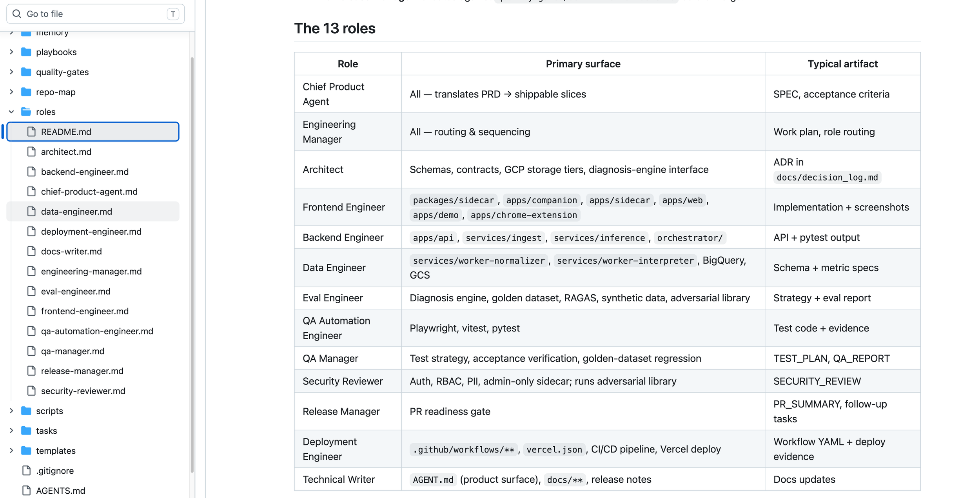Viewport: 980px width, 498px height.
Task: Expand the tasks folder chevron
Action: (x=11, y=431)
